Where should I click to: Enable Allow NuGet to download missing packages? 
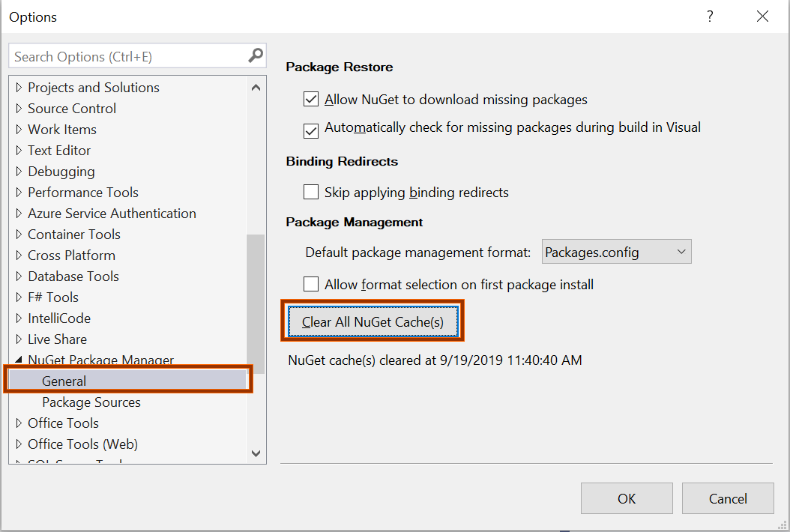tap(311, 99)
